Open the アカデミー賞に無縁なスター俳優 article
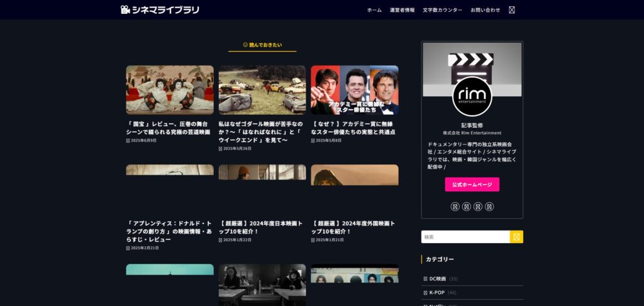The image size is (644, 306). point(353,128)
